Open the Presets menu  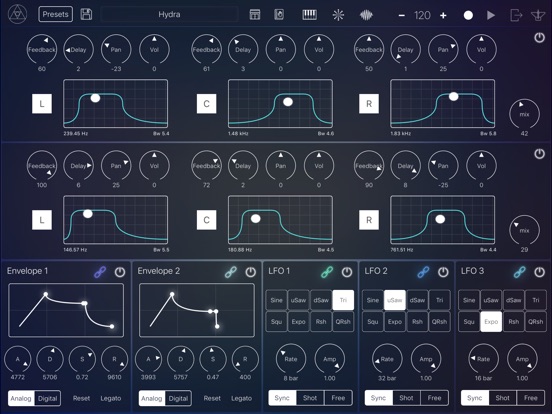[x=56, y=14]
